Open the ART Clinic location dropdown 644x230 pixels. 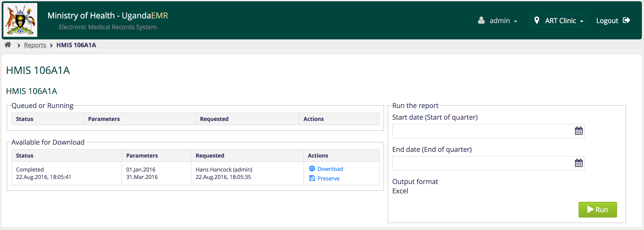[x=560, y=21]
